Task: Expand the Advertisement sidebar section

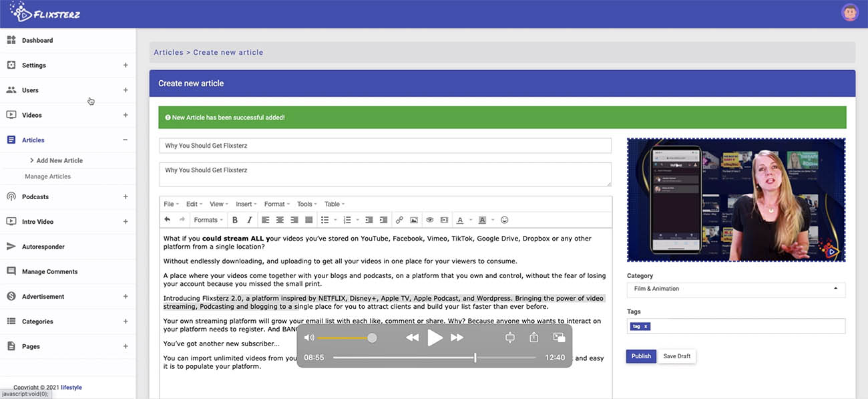Action: coord(126,296)
